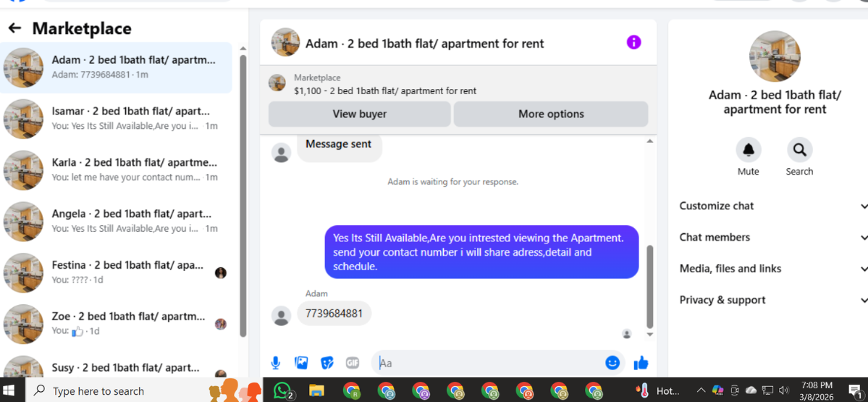This screenshot has height=402, width=868.
Task: Open the GIF picker icon
Action: 353,363
